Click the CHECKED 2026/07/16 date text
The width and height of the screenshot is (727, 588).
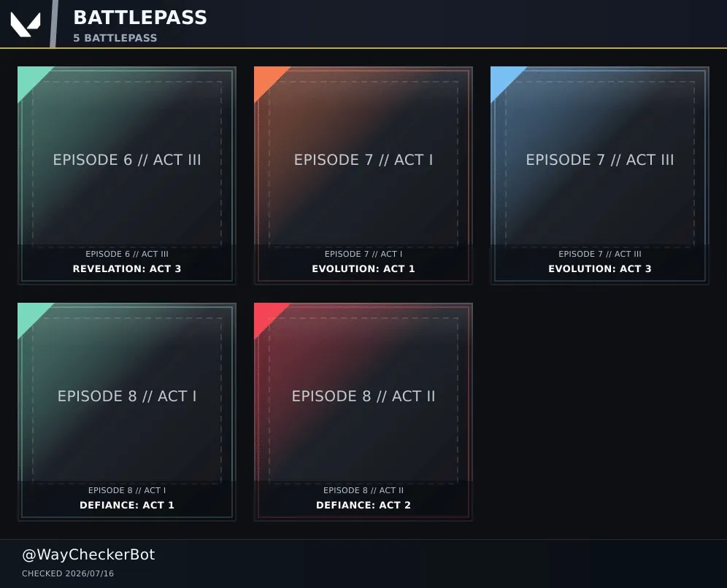pos(68,573)
